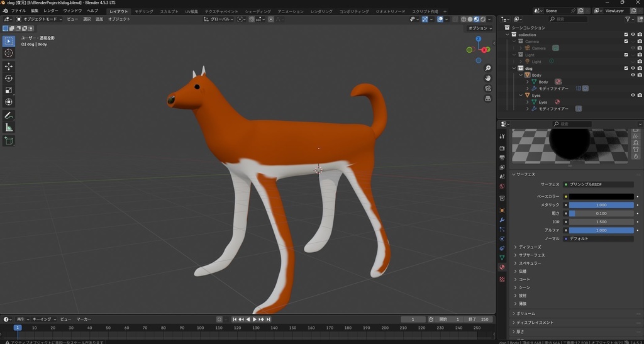Viewport: 644px width, 344px height.
Task: Open the View Layer properties tab
Action: click(x=502, y=167)
